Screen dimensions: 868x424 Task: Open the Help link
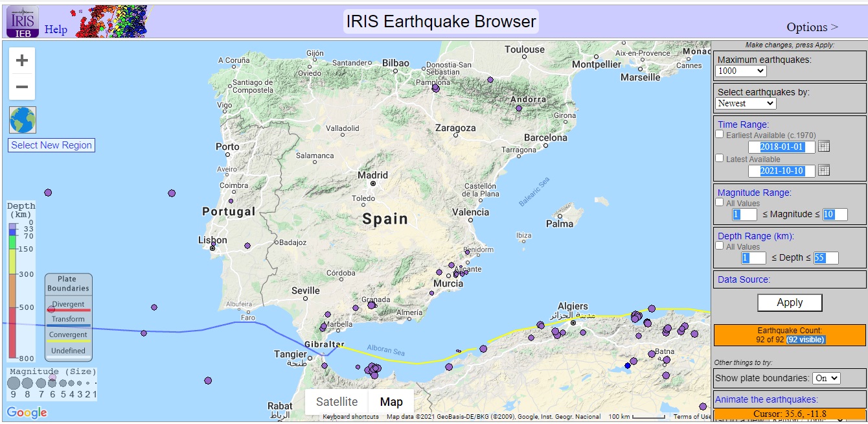click(x=56, y=29)
